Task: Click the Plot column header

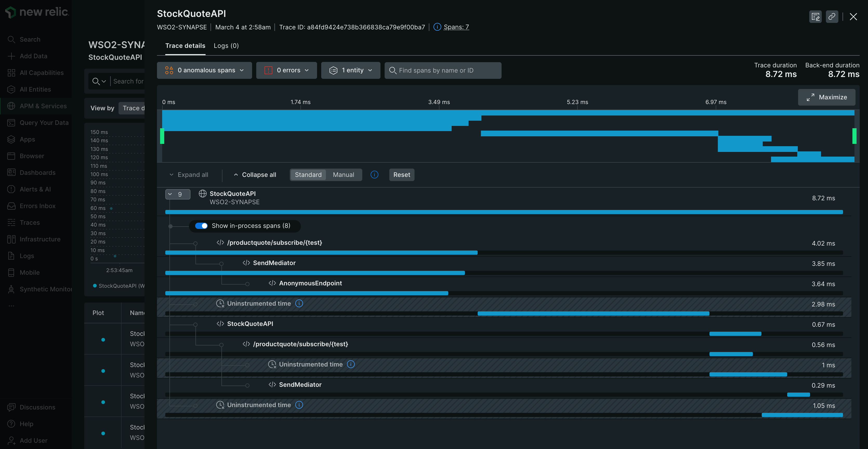Action: pyautogui.click(x=98, y=313)
